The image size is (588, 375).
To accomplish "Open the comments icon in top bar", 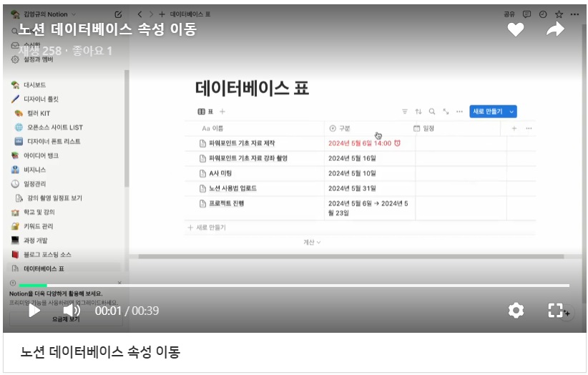I will pos(527,14).
